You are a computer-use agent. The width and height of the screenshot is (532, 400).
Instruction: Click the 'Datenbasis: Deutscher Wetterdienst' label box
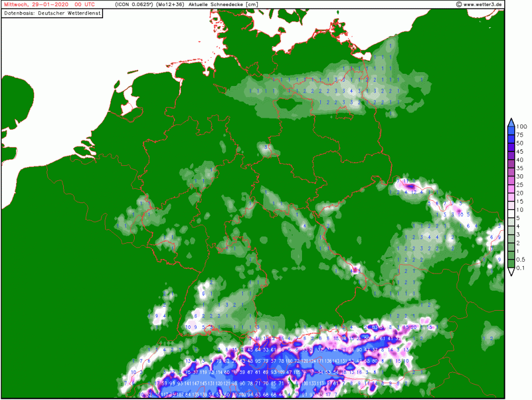tap(52, 13)
